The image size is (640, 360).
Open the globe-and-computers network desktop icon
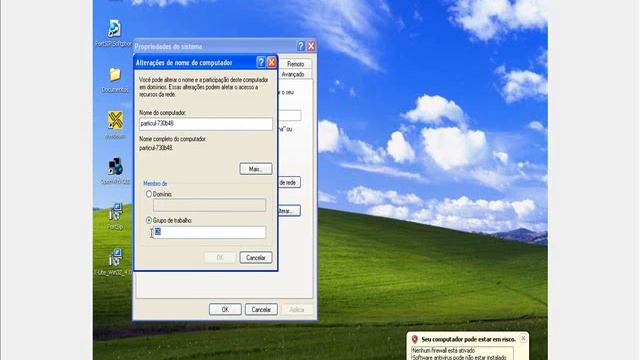(x=116, y=167)
